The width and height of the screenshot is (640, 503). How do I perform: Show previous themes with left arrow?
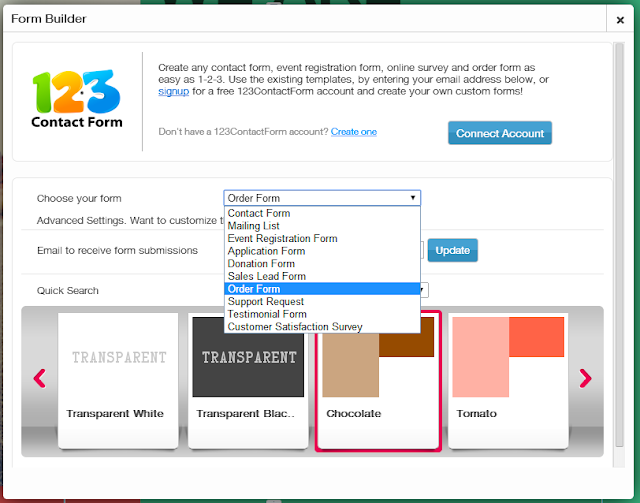40,378
